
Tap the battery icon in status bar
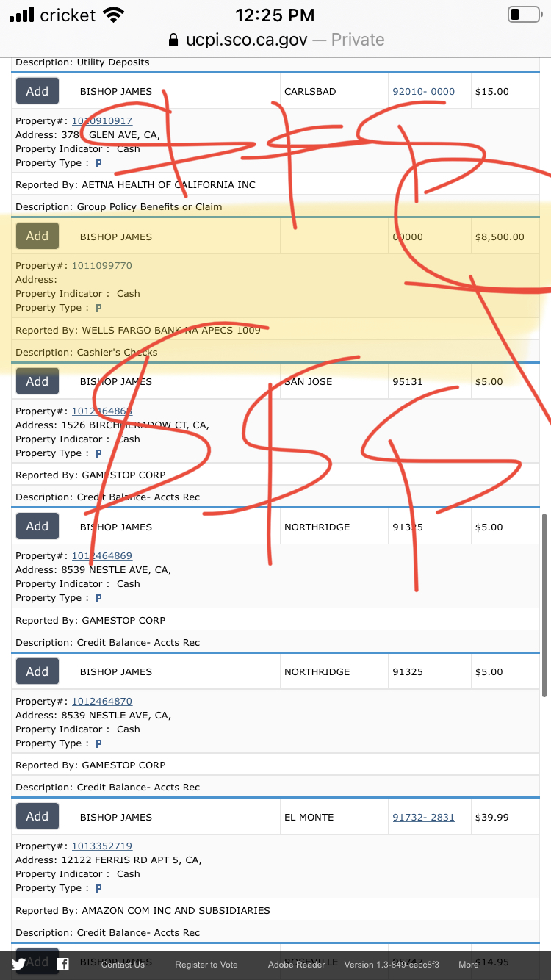click(x=524, y=15)
